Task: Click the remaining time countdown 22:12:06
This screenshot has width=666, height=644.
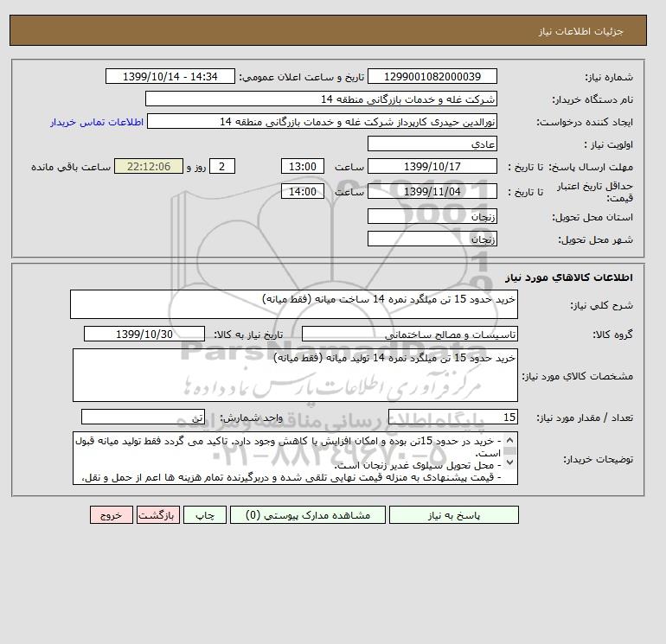Action: 149,167
